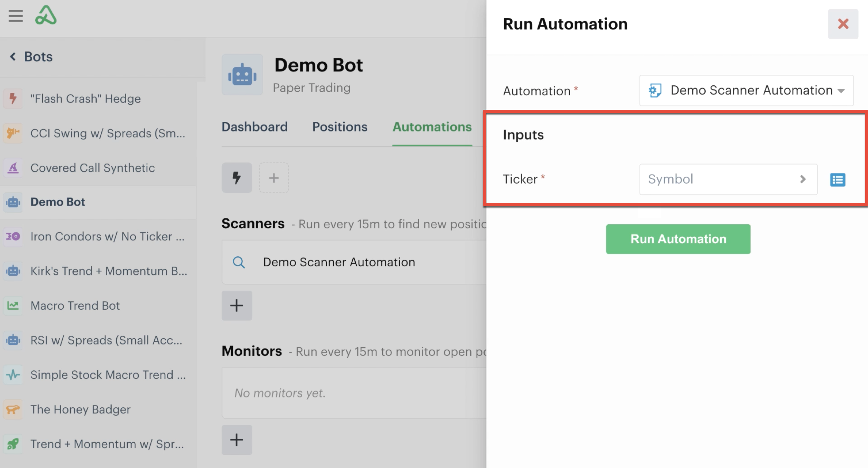Switch to the Dashboard tab

254,127
